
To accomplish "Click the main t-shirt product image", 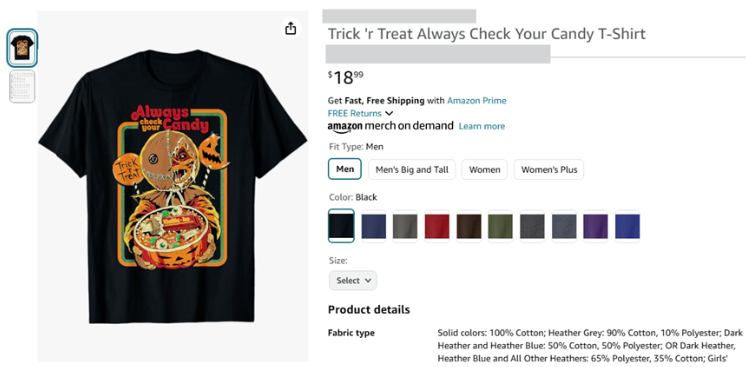I will click(x=173, y=186).
